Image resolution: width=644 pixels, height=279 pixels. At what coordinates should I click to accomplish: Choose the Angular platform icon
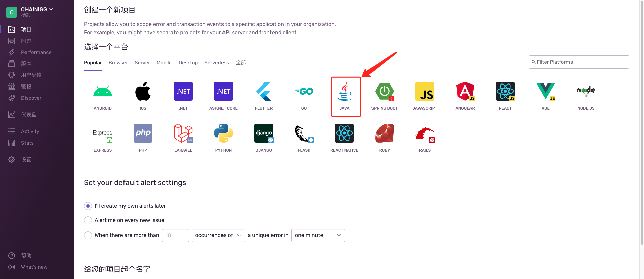465,91
